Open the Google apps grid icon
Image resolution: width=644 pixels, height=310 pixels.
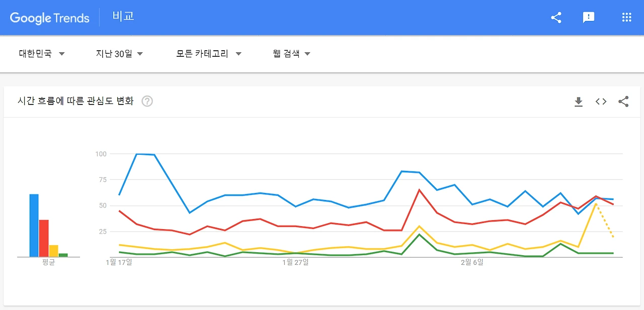click(626, 18)
